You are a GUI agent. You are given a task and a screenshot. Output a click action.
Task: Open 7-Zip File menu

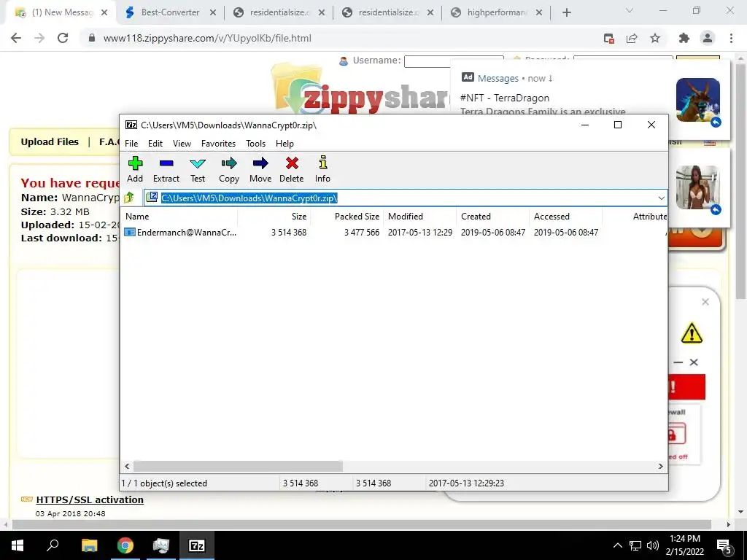click(131, 144)
